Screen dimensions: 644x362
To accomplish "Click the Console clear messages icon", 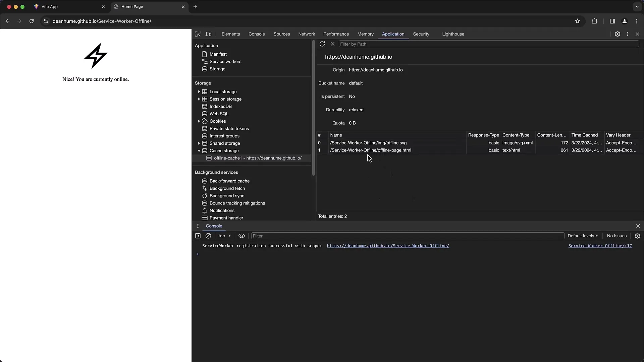I will (x=208, y=236).
